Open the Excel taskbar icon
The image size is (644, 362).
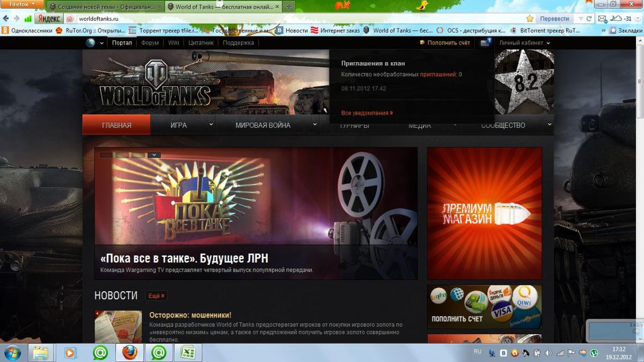coord(188,352)
